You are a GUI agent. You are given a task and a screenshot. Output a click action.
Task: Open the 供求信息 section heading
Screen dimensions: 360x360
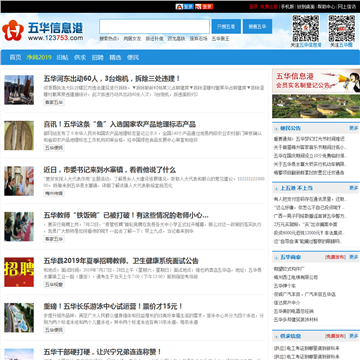(290, 336)
